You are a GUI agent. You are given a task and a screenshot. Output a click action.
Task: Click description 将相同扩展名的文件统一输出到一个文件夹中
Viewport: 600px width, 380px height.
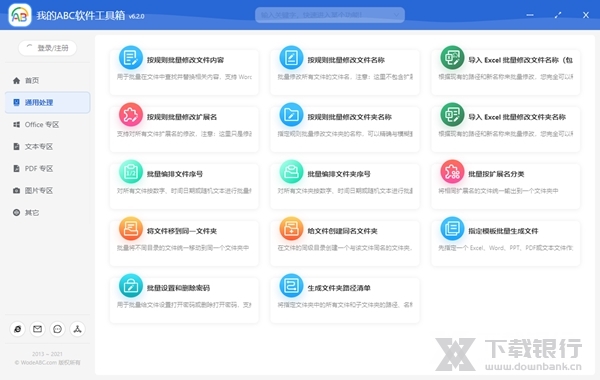click(x=498, y=191)
